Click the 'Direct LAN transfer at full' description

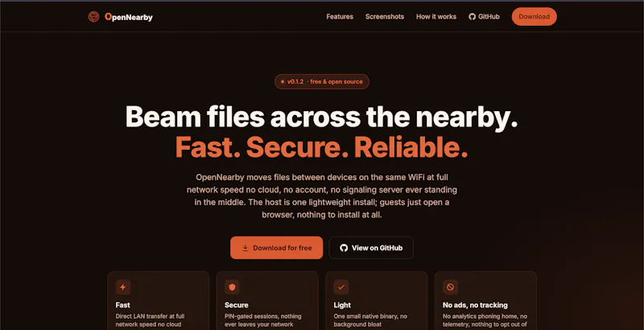(150, 320)
